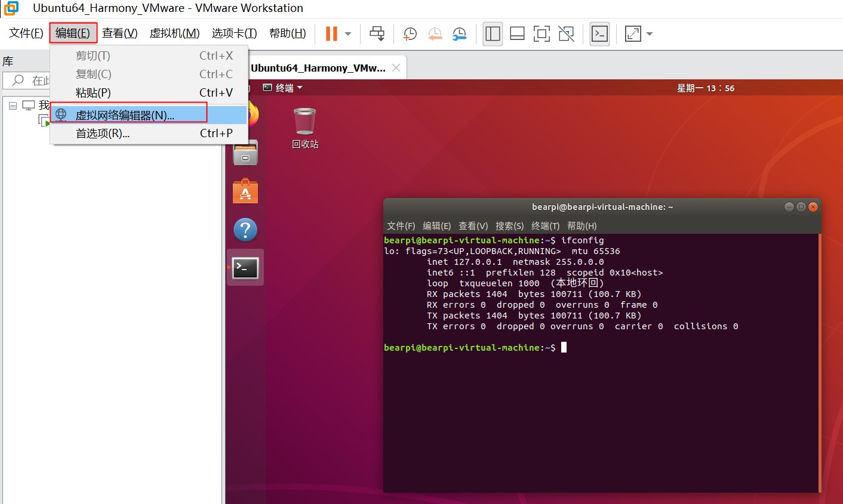Open 查看(V) menu in the terminal window
The height and width of the screenshot is (504, 843).
pos(473,226)
